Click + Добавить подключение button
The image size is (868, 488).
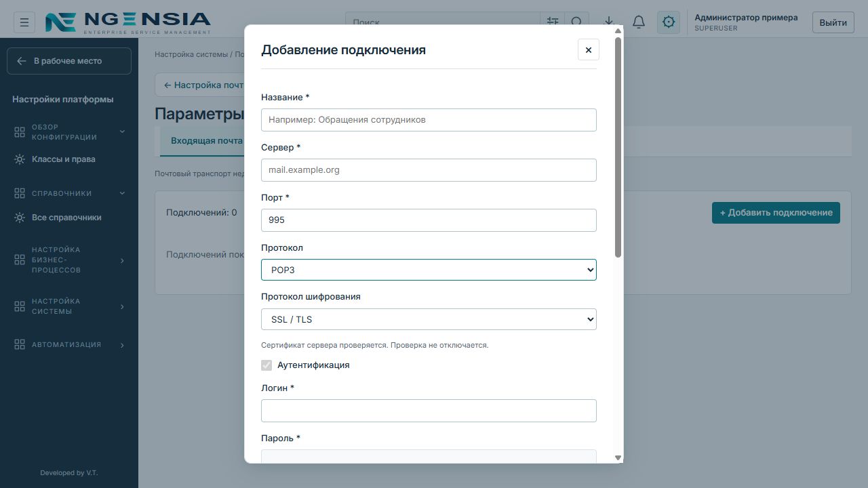point(776,213)
